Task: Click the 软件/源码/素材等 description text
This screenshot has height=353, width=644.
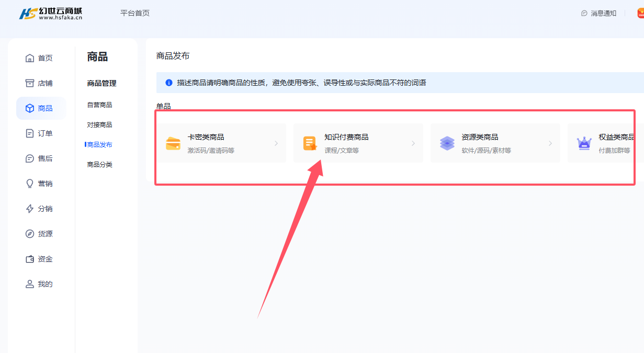Action: pos(487,151)
